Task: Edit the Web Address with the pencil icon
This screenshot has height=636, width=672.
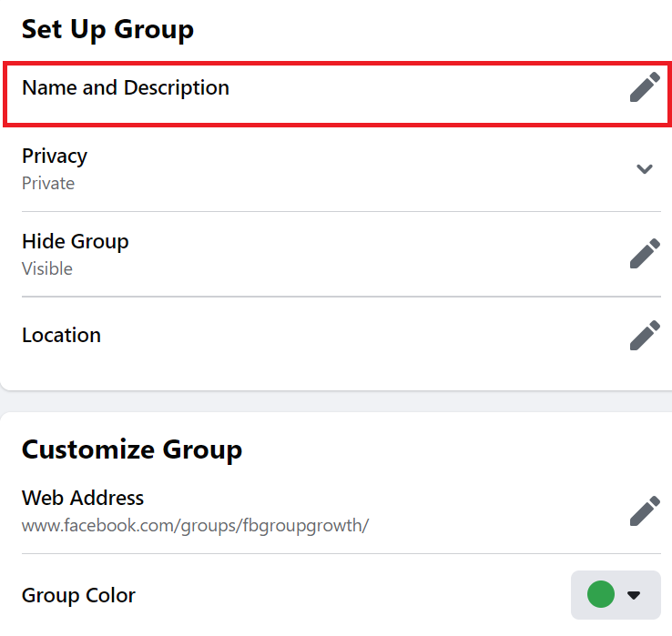Action: 645,510
